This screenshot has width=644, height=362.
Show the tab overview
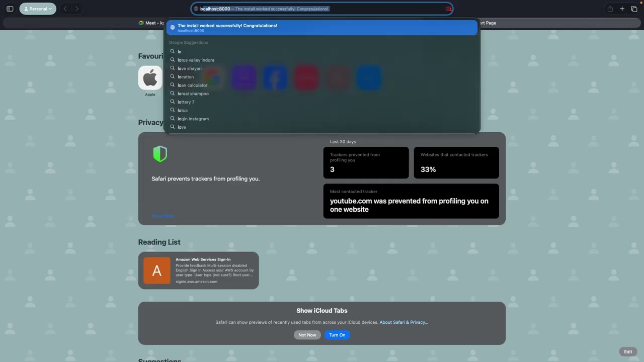click(x=634, y=9)
